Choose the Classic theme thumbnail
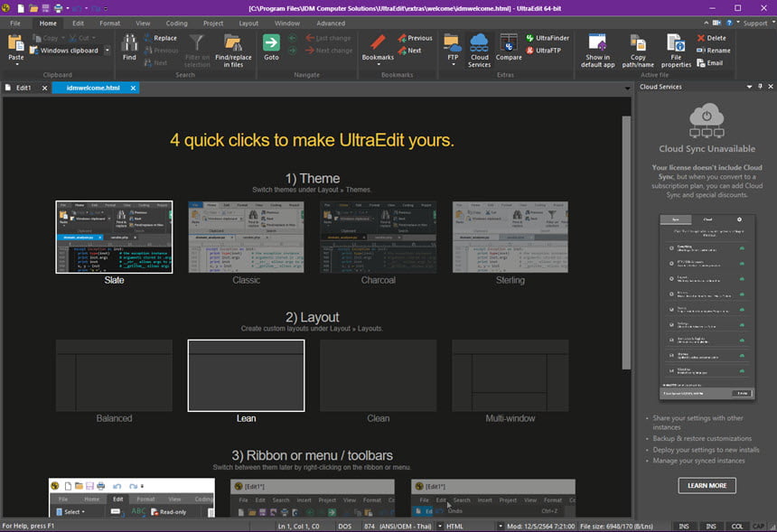 tap(247, 237)
